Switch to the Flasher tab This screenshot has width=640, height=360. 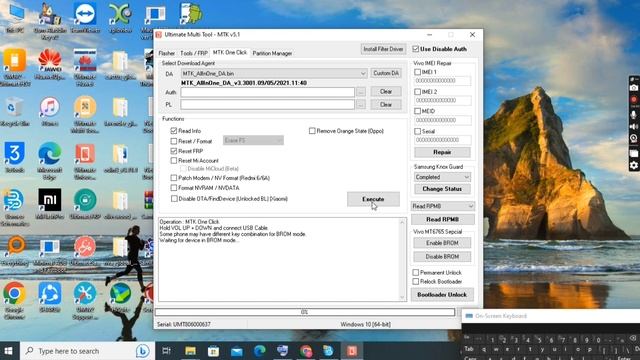point(167,53)
